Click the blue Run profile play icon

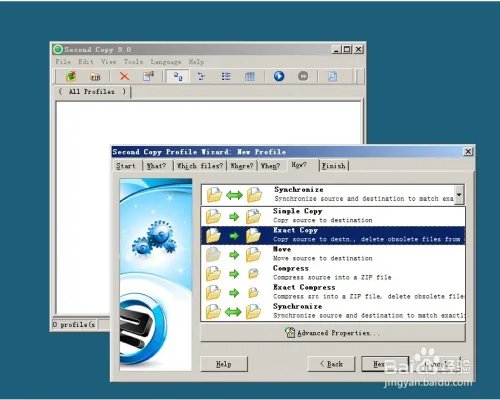tap(279, 76)
